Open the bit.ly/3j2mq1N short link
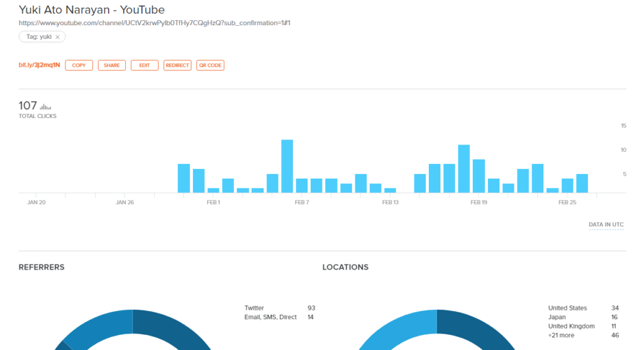 [x=40, y=65]
